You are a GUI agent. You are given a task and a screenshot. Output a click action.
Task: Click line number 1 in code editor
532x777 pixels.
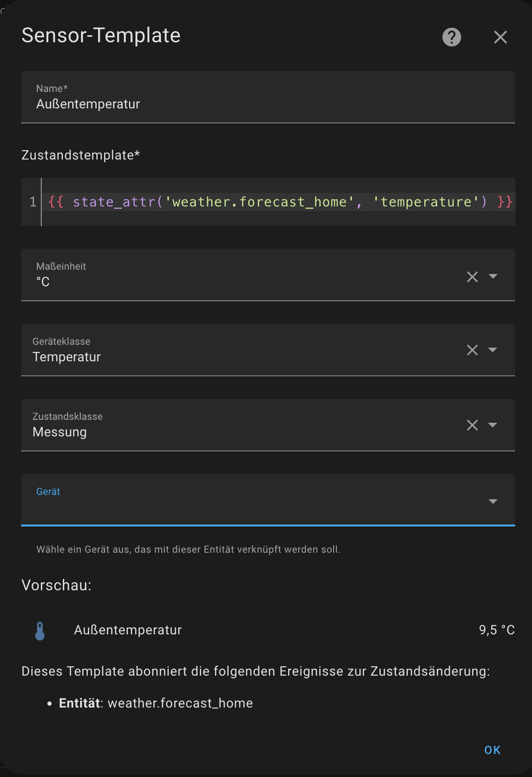33,202
